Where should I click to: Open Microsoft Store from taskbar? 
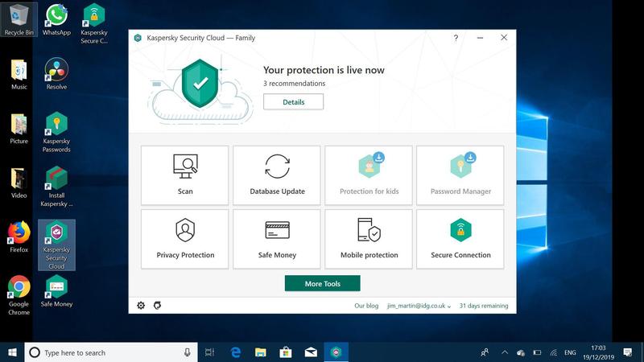286,352
